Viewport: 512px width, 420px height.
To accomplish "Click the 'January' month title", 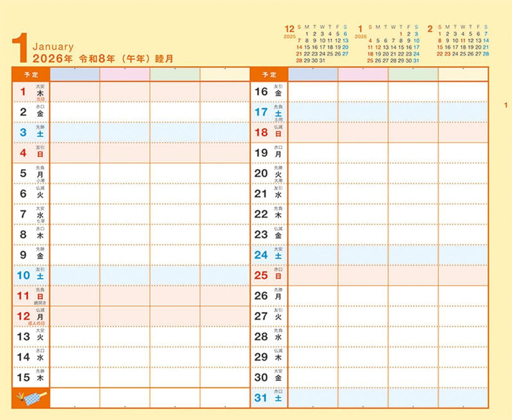I will [53, 47].
